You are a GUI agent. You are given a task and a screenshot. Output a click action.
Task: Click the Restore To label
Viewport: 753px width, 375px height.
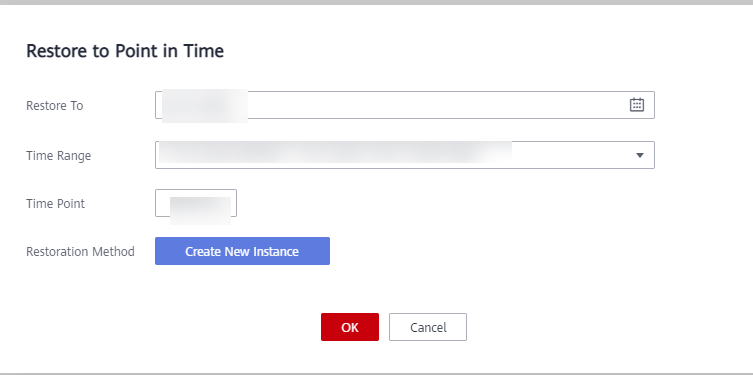[x=55, y=106]
